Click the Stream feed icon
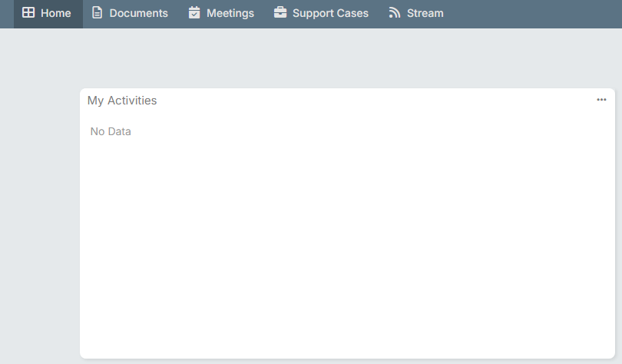 click(395, 13)
